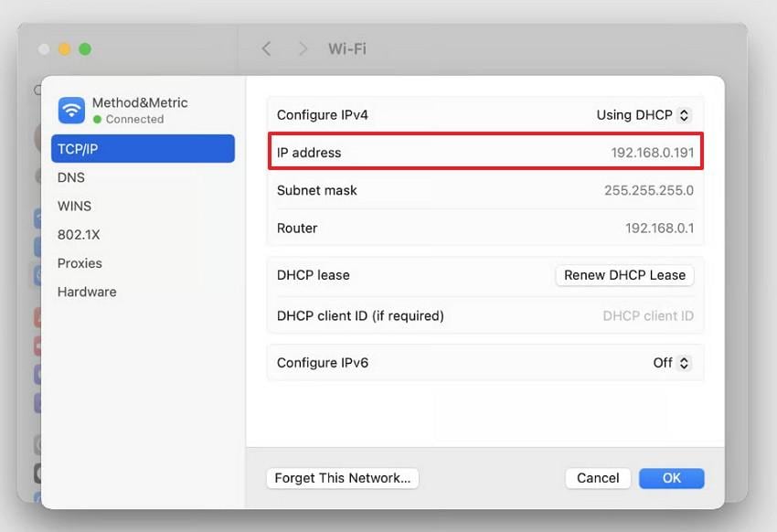Click the back arrow in Wi-Fi window

click(x=267, y=48)
